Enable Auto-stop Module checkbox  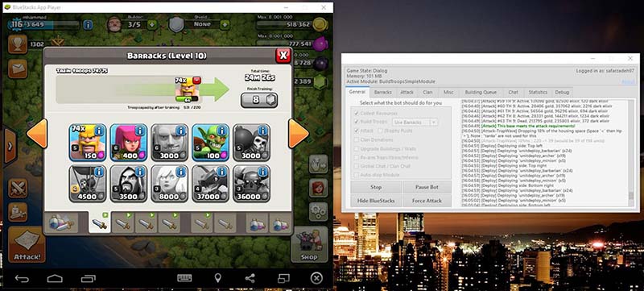(356, 175)
